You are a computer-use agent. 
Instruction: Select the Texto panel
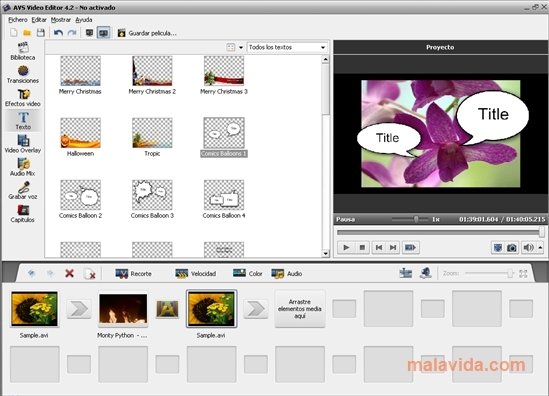(x=23, y=121)
